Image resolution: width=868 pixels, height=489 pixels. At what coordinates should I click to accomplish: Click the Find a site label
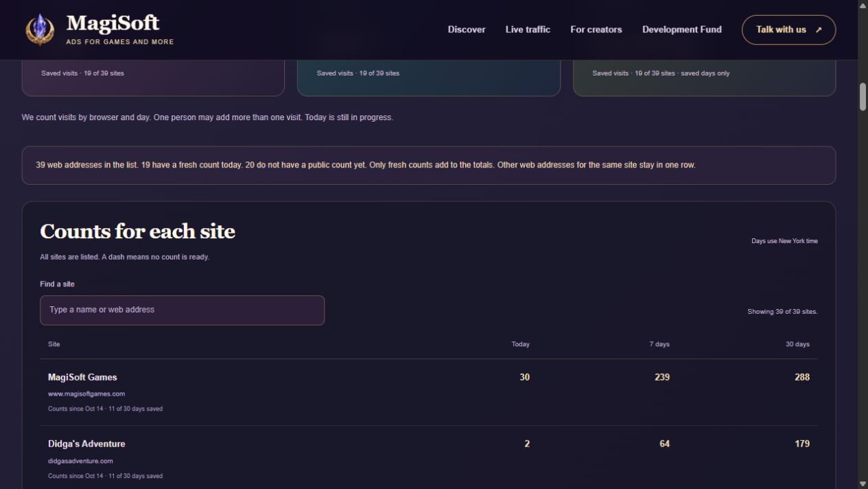pyautogui.click(x=57, y=284)
